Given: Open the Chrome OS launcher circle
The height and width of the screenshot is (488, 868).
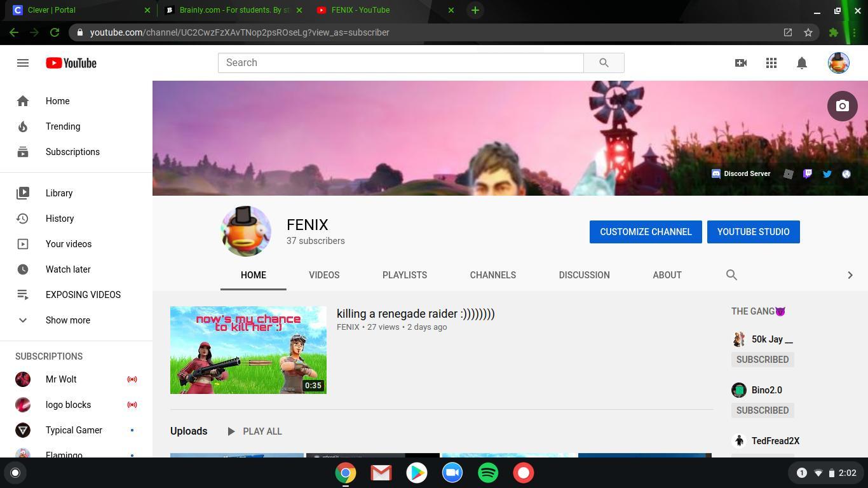Looking at the screenshot, I should (x=15, y=473).
